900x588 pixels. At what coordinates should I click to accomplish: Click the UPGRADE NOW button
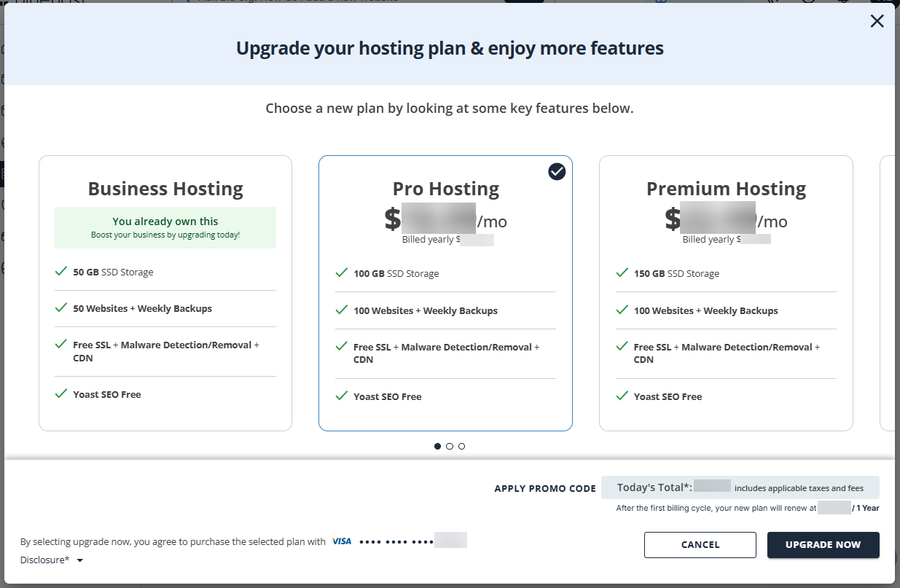[x=823, y=544]
